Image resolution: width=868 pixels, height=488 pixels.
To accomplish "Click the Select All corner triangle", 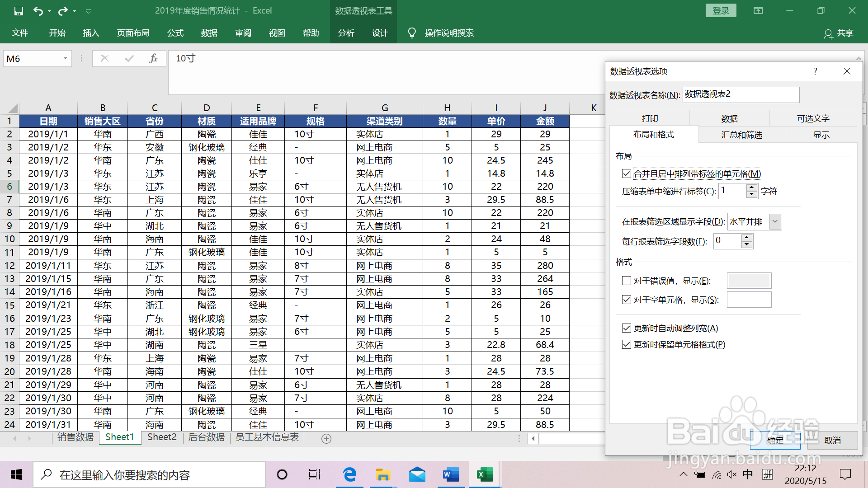I will click(13, 108).
